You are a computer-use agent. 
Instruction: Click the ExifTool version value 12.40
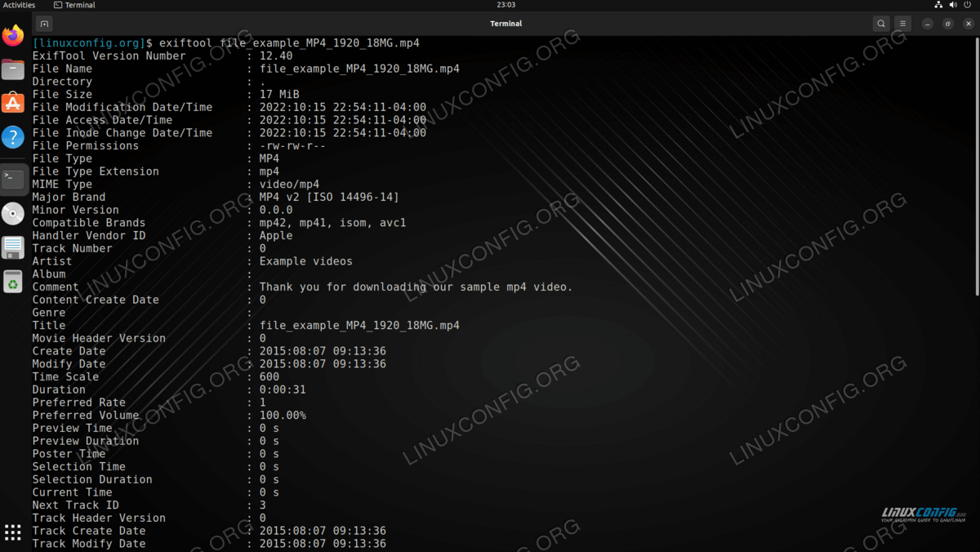[x=276, y=56]
